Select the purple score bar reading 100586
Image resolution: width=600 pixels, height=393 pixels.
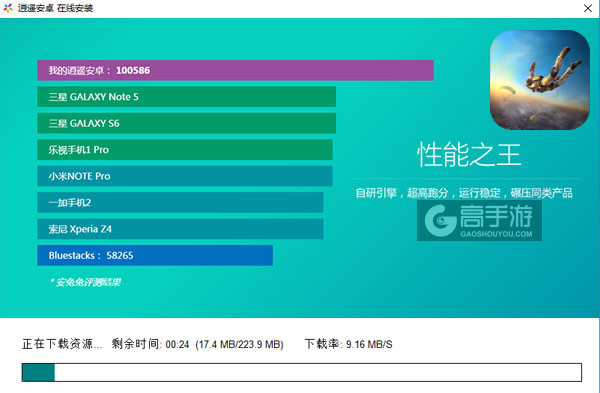tap(235, 70)
